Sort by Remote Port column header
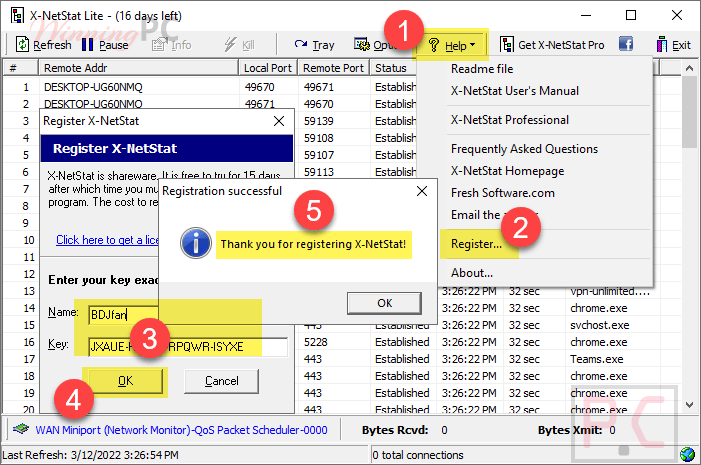701x465 pixels. point(334,68)
